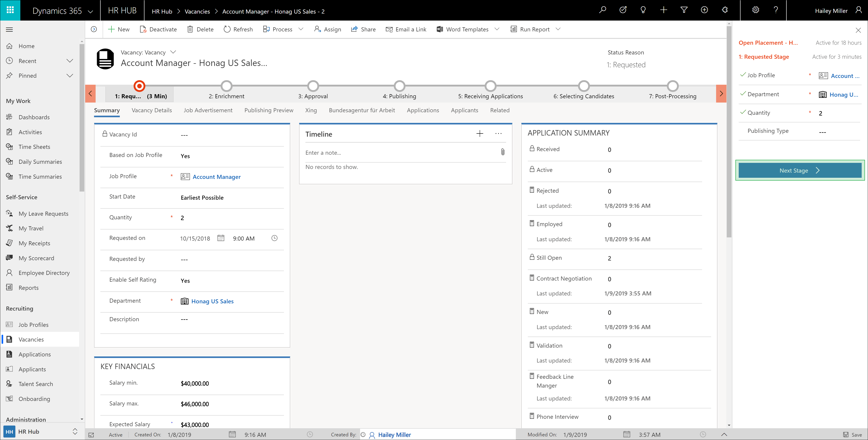This screenshot has height=440, width=868.
Task: Click the vacancy document entity icon
Action: click(x=105, y=59)
